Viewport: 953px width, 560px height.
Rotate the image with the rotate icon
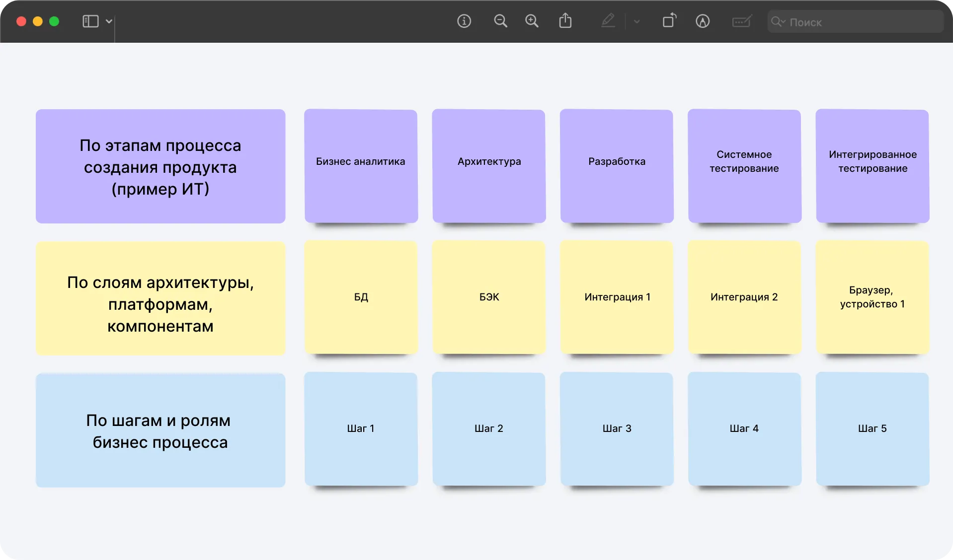[669, 21]
